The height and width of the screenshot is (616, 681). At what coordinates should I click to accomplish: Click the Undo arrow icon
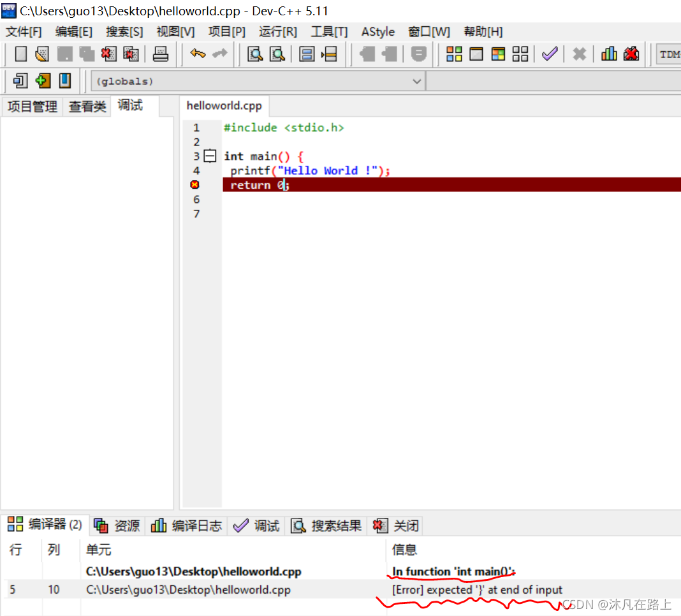click(x=198, y=54)
